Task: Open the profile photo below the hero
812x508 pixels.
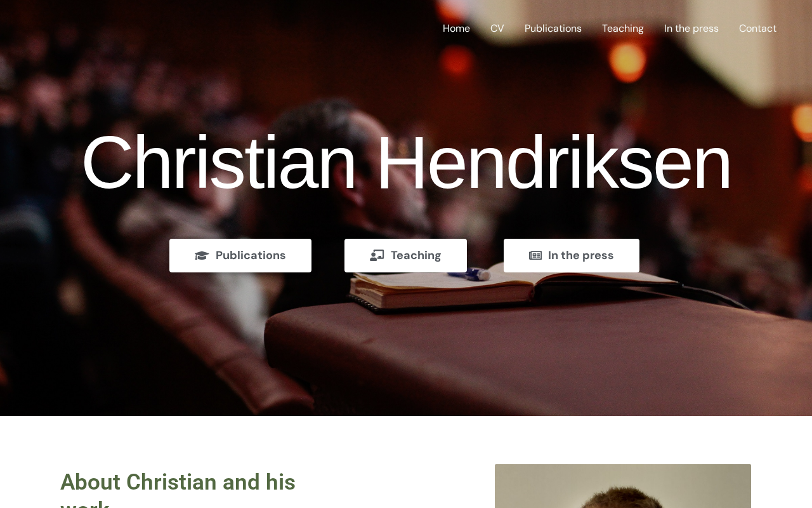Action: click(623, 486)
